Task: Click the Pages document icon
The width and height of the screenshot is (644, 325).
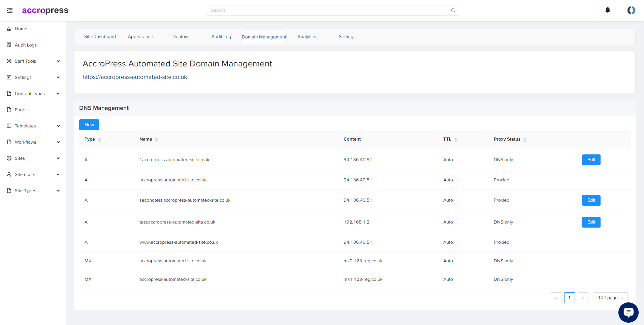Action: [9, 110]
